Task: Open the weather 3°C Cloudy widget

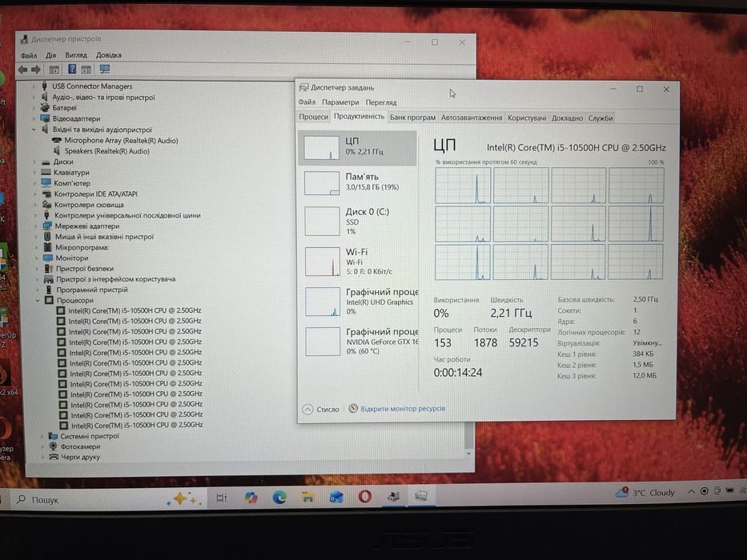Action: pos(645,493)
